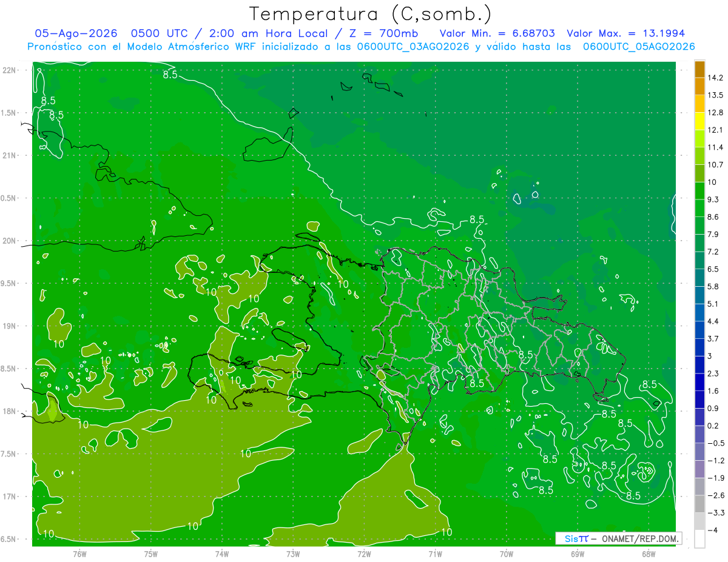Click the '76W' longitude axis label
Image resolution: width=728 pixels, height=562 pixels.
(x=79, y=554)
